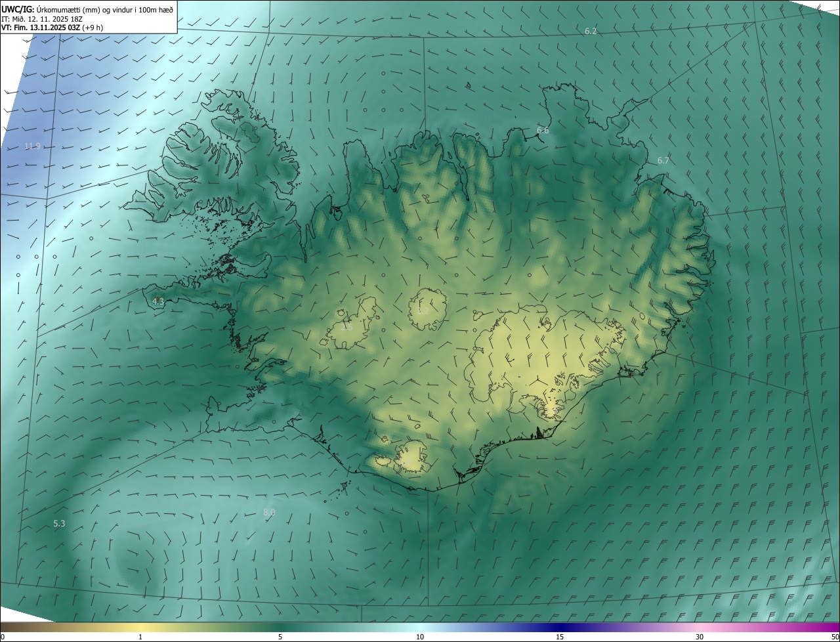Screen dimensions: 840x642
Task: Click the init time line "IT: Mið. 12. 11. 2025 18Z"
Action: 43,18
